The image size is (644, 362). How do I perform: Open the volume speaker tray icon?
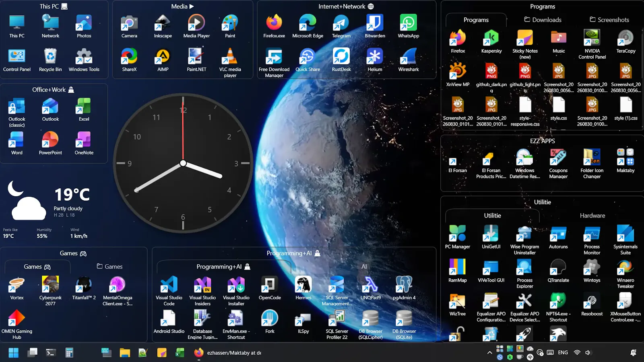pyautogui.click(x=588, y=353)
